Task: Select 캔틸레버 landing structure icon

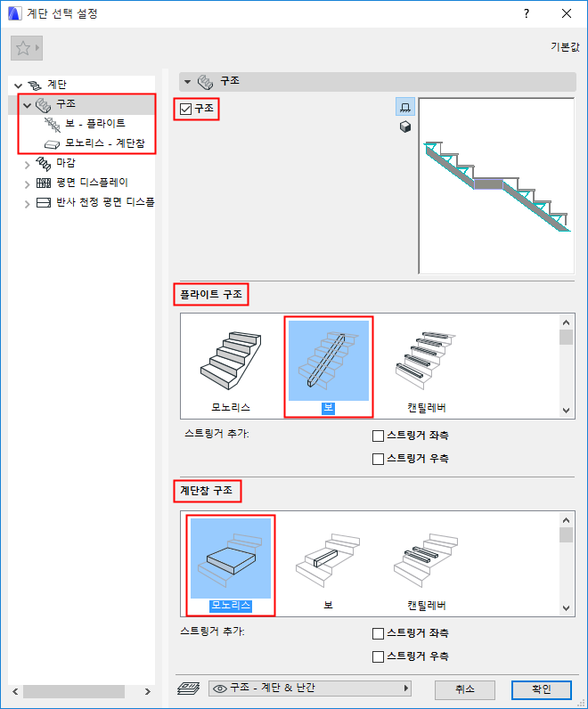Action: [427, 566]
